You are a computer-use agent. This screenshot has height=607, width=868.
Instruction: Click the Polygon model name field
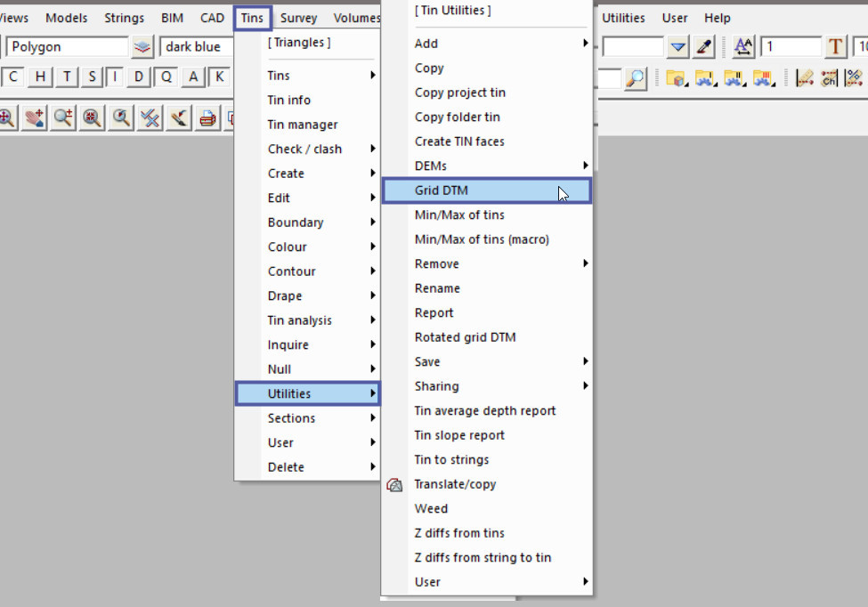(67, 47)
